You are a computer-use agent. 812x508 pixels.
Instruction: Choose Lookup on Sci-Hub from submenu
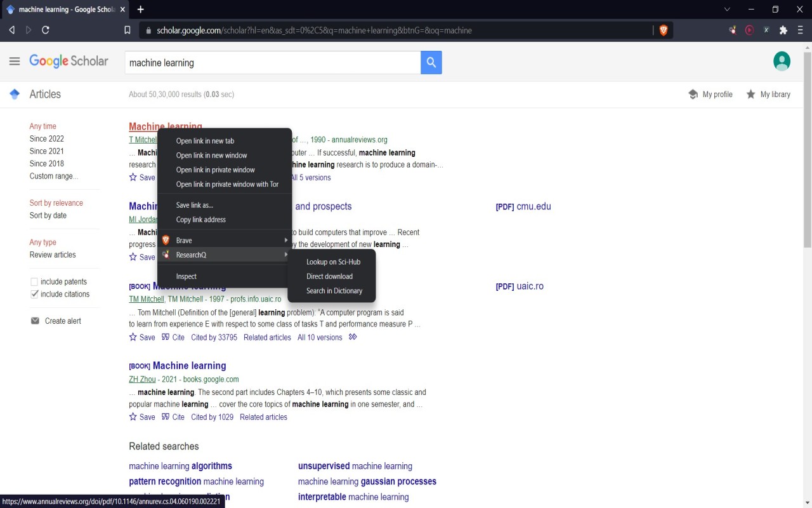pyautogui.click(x=333, y=262)
